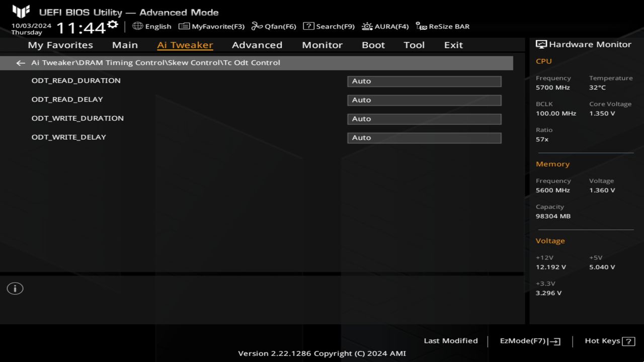
Task: Select the ODT_READ_DURATION label
Action: (x=76, y=80)
